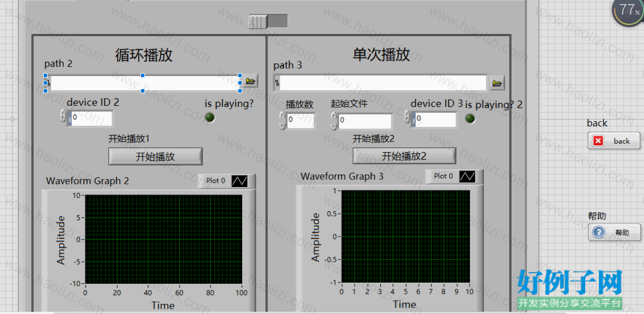
Task: Open the file browser for path 3
Action: tap(497, 83)
